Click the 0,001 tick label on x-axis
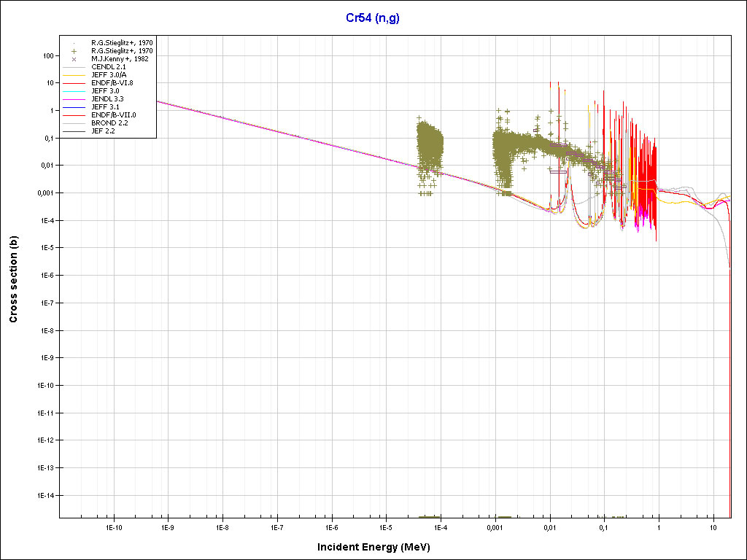Screen dimensions: 747x560 [x=495, y=526]
